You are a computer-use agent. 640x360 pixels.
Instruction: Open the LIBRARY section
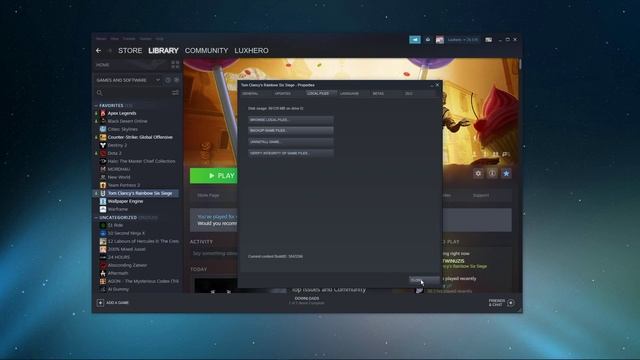point(163,51)
